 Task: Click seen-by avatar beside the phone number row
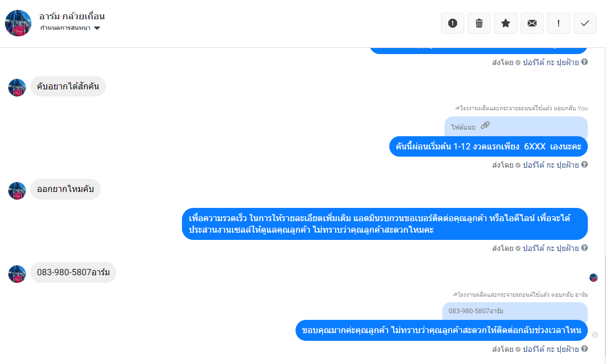pyautogui.click(x=593, y=277)
